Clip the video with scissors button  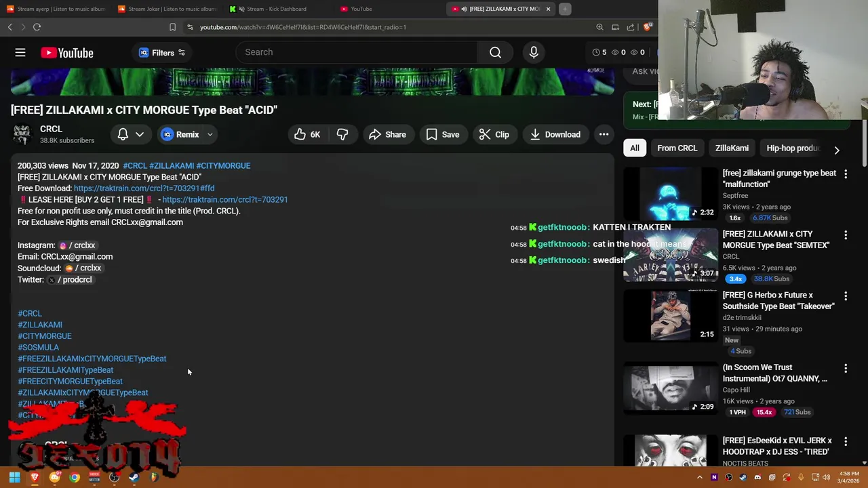(494, 134)
